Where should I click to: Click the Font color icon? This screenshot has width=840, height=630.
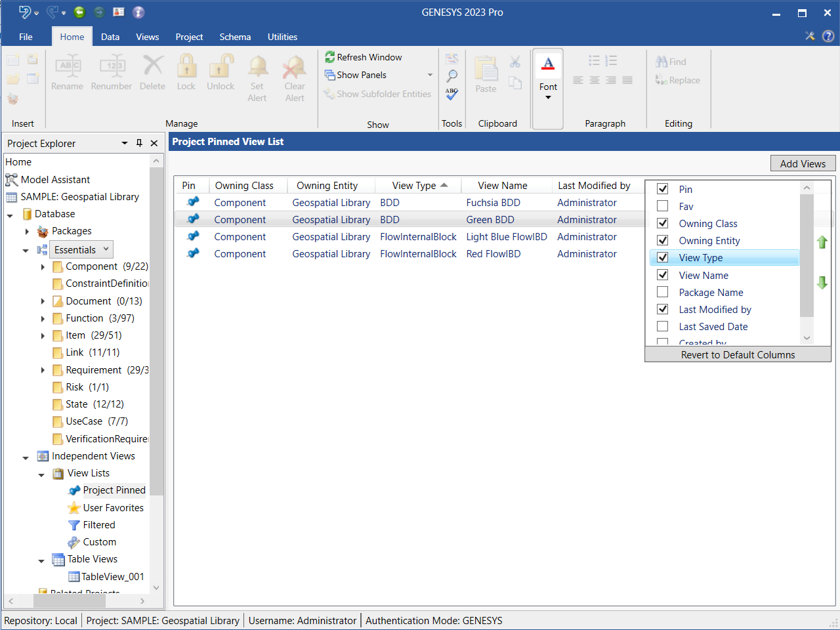pos(548,64)
